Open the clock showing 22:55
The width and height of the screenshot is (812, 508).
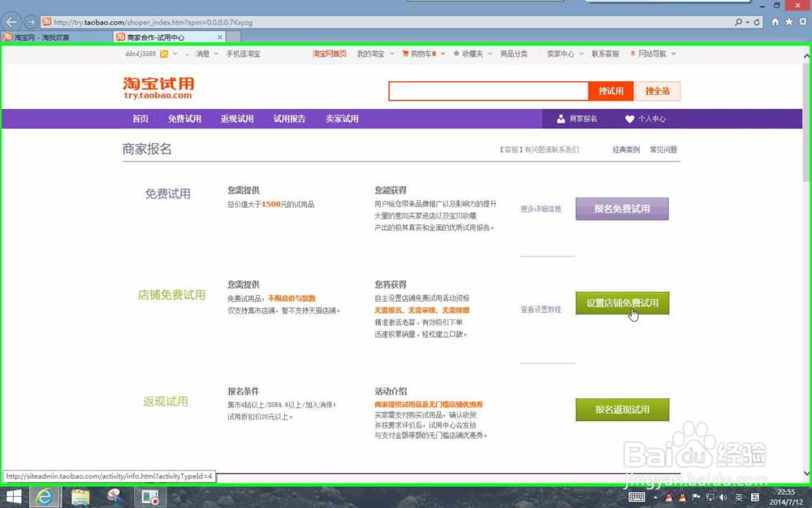tap(785, 492)
